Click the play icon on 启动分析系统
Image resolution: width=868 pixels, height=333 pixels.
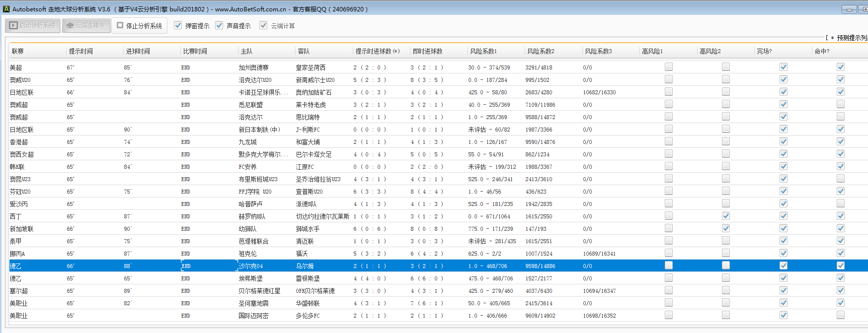[x=13, y=25]
